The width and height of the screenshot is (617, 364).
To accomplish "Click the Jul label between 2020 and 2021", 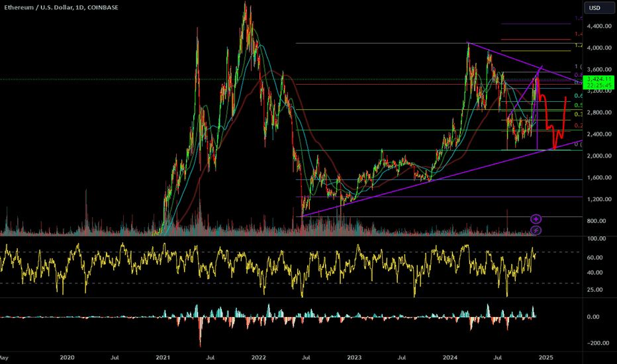I will [x=115, y=357].
